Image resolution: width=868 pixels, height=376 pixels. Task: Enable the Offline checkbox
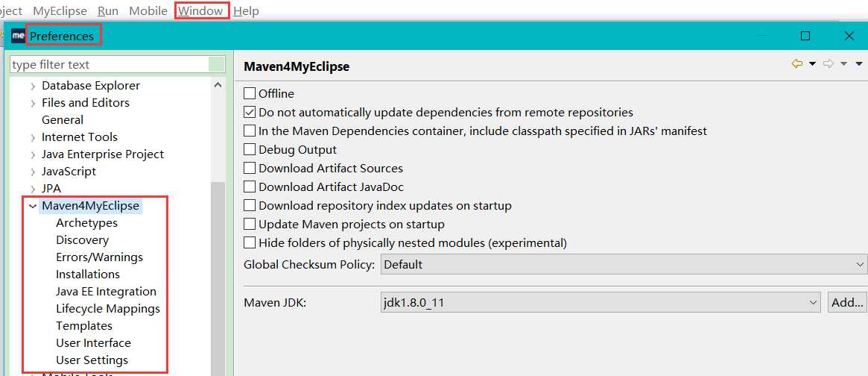tap(250, 94)
